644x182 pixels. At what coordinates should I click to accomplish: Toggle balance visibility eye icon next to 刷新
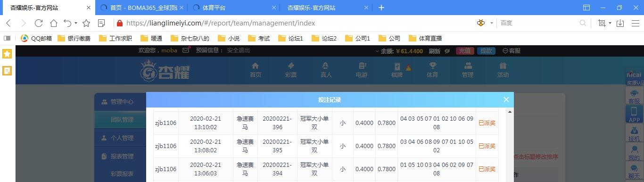coord(447,51)
